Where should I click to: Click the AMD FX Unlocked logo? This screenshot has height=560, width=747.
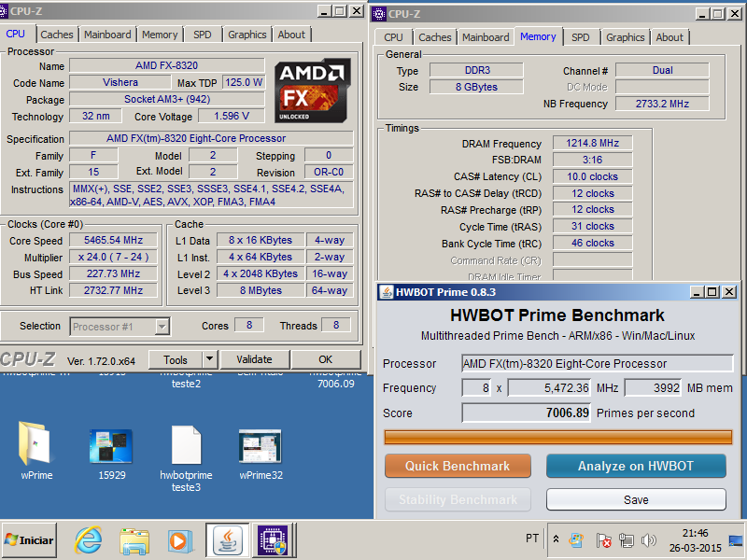313,91
